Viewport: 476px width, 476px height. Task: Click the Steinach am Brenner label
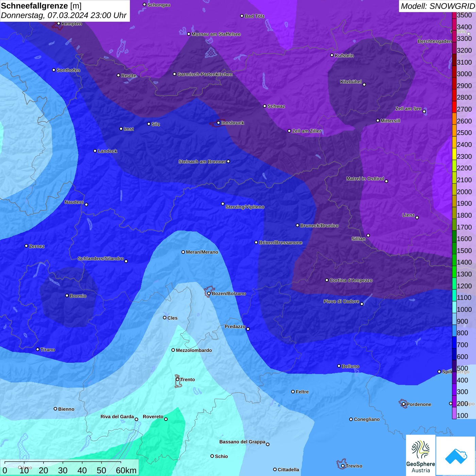(x=202, y=161)
